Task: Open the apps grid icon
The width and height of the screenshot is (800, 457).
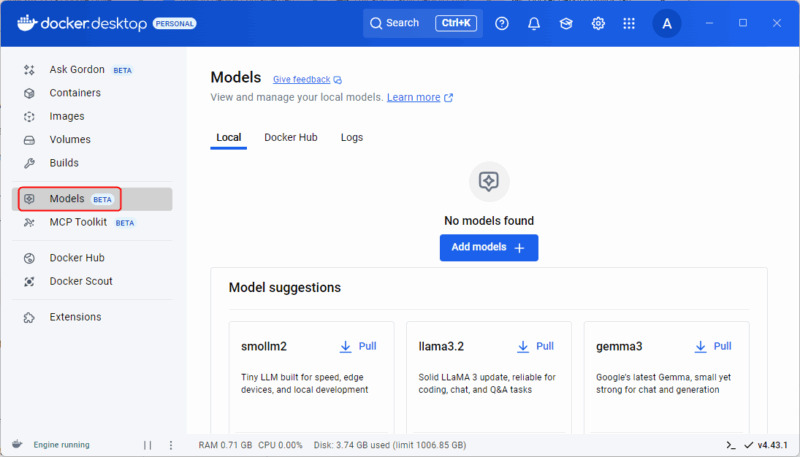Action: click(629, 23)
